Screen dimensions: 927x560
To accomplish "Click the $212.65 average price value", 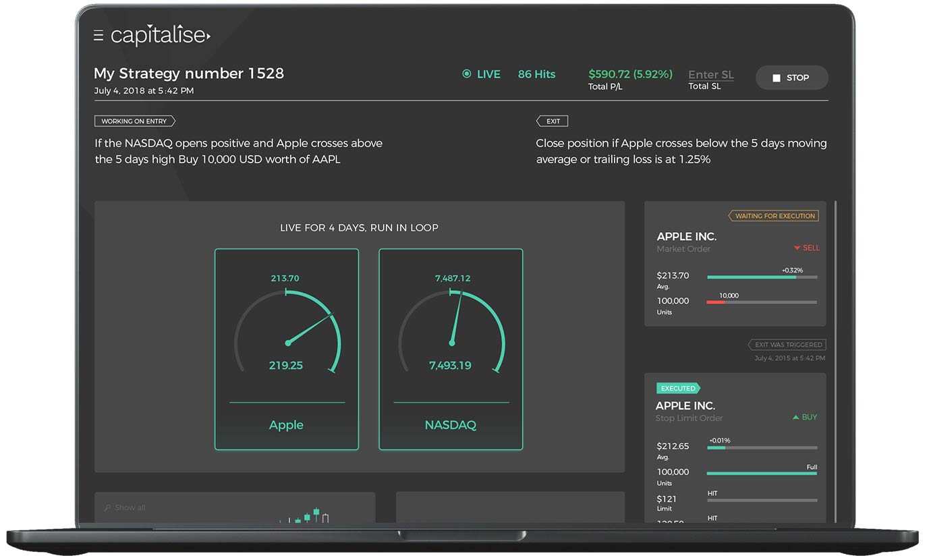I will (x=673, y=446).
